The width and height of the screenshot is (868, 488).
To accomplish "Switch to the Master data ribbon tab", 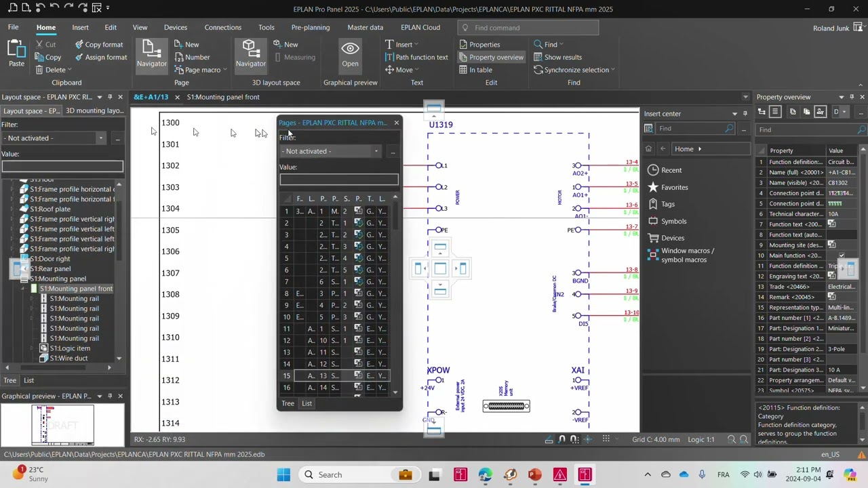I will point(365,27).
